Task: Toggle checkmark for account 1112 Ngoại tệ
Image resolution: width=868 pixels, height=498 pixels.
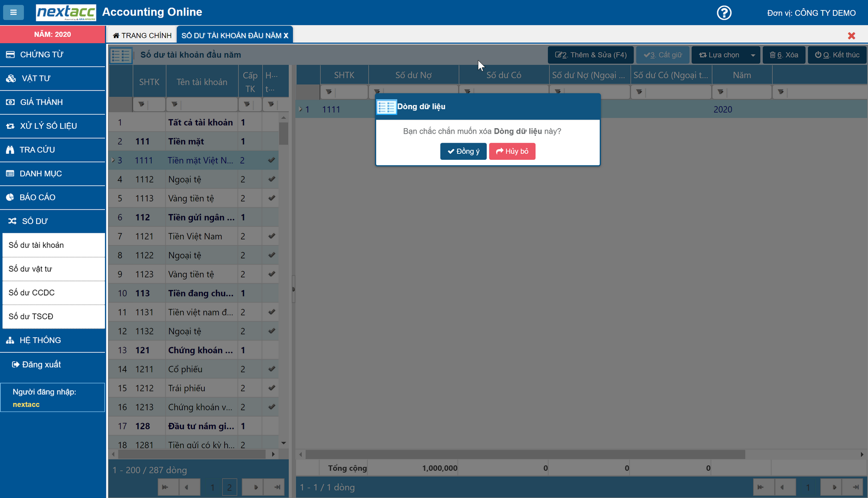Action: (x=271, y=179)
